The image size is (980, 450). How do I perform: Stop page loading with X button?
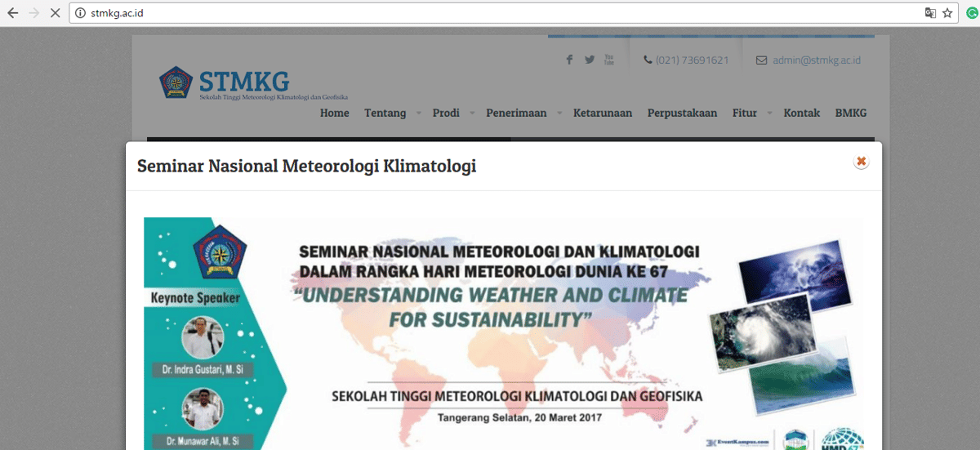(x=54, y=13)
